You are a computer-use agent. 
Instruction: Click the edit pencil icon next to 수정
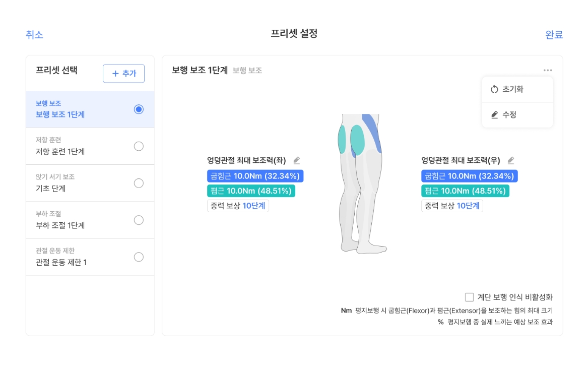494,115
